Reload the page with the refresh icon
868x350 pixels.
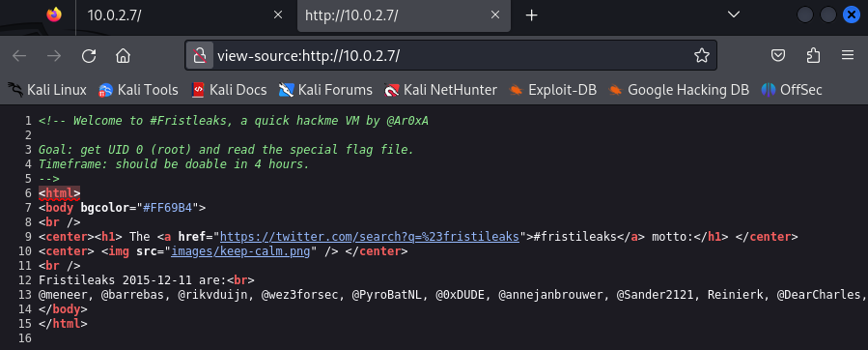(89, 55)
